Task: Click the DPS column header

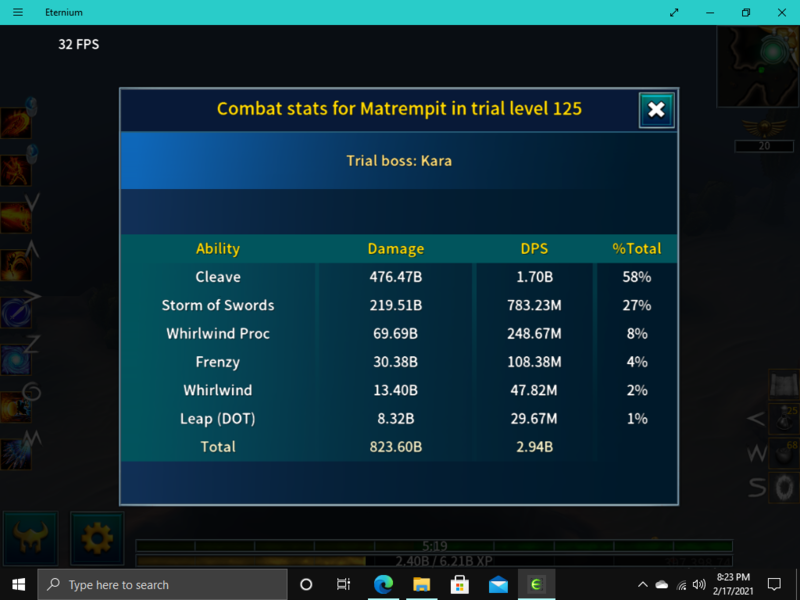Action: 535,249
